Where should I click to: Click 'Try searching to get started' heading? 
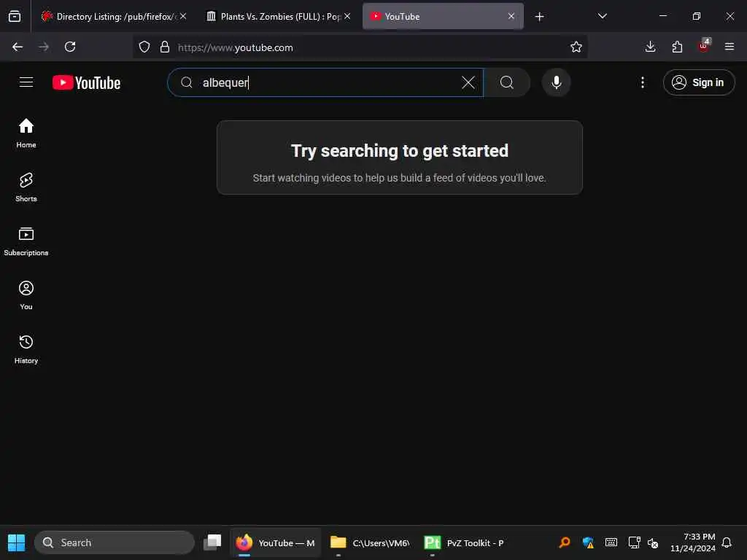pos(399,150)
